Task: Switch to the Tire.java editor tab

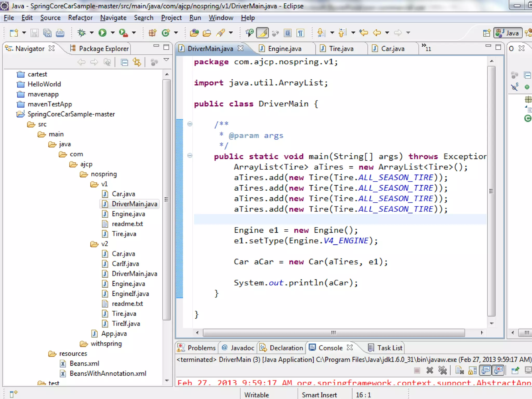Action: (x=341, y=49)
